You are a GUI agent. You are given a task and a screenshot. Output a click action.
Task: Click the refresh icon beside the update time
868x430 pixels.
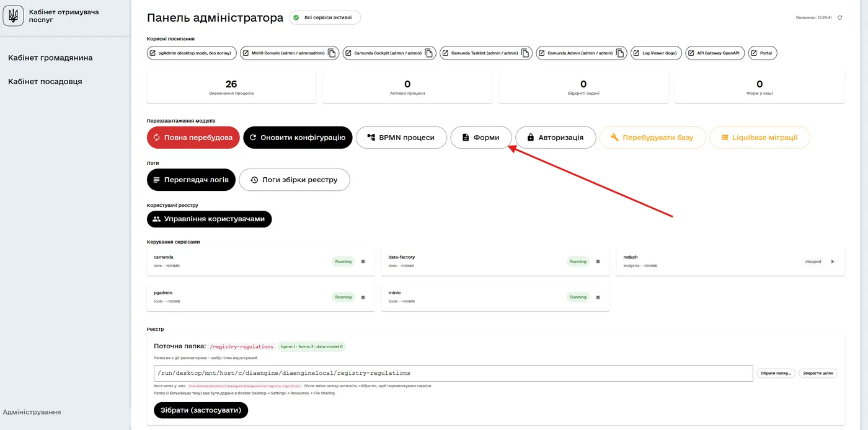839,17
